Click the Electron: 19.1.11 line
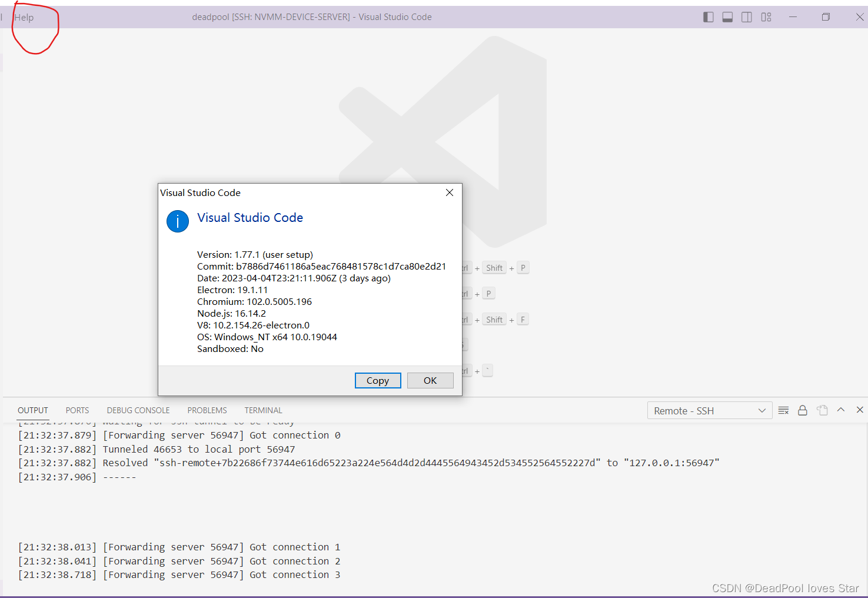This screenshot has width=868, height=598. click(x=232, y=290)
